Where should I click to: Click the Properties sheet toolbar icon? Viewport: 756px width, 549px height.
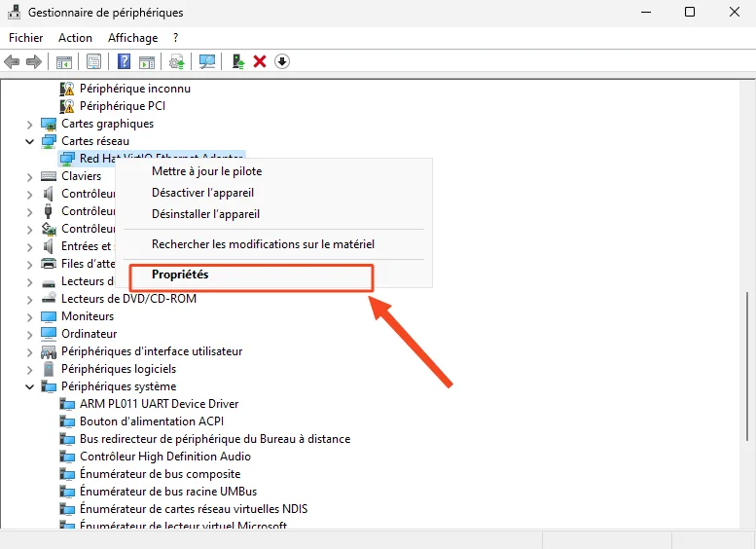coord(93,61)
